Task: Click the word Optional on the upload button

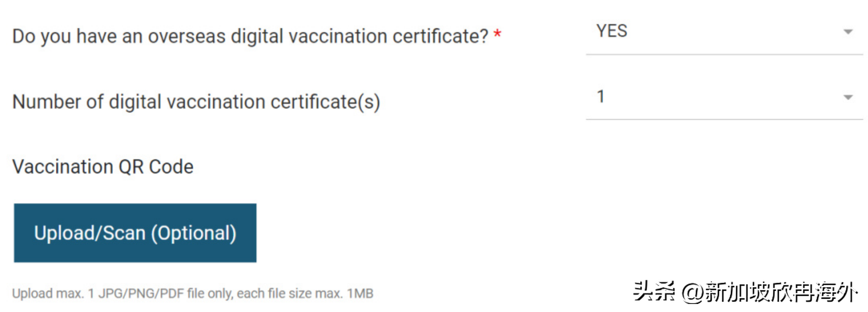Action: [x=194, y=233]
